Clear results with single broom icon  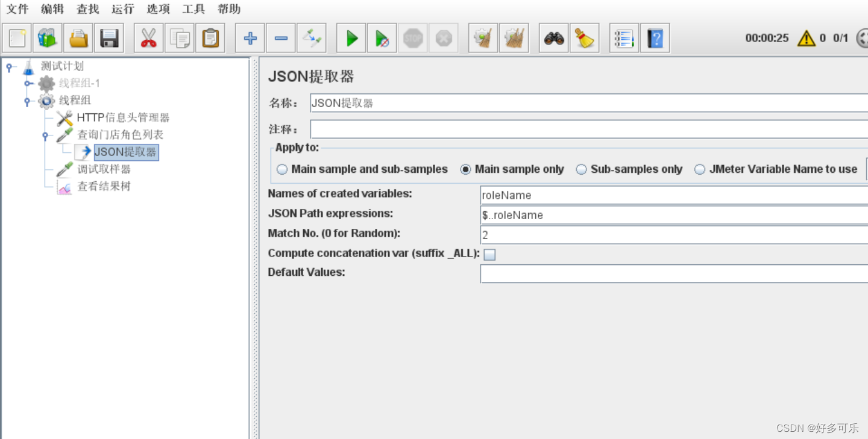coord(483,39)
